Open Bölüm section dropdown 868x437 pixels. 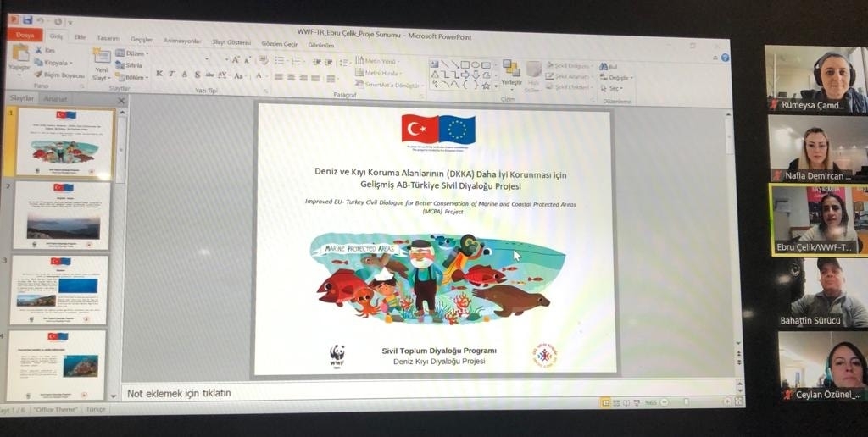[x=131, y=77]
